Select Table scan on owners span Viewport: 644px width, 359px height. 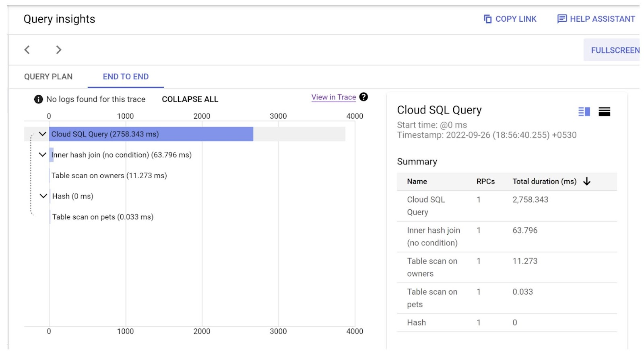pyautogui.click(x=109, y=176)
